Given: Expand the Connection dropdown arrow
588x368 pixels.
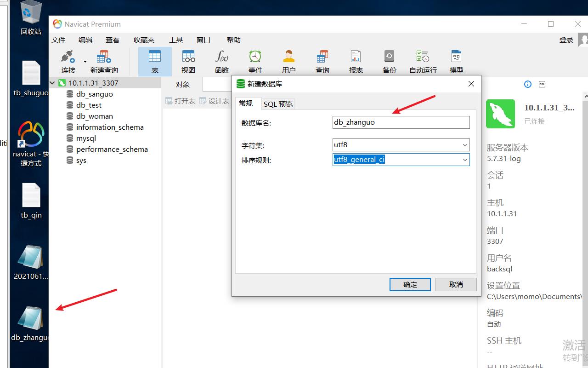Looking at the screenshot, I should (85, 62).
